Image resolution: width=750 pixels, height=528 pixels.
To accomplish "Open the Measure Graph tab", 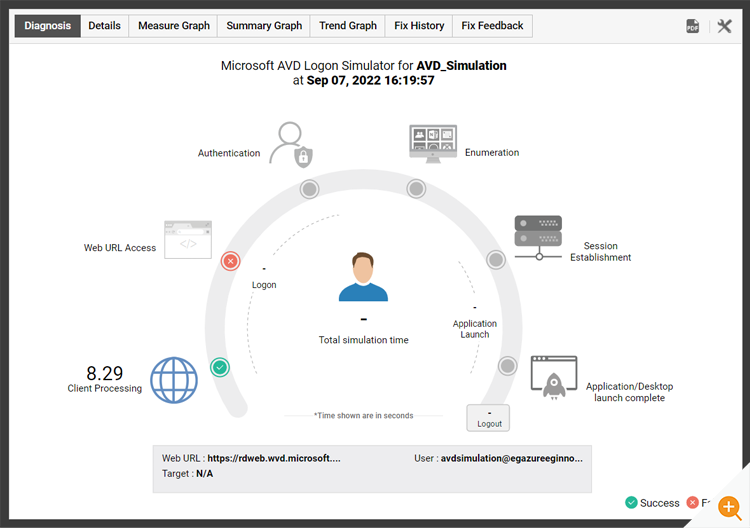I will 174,26.
